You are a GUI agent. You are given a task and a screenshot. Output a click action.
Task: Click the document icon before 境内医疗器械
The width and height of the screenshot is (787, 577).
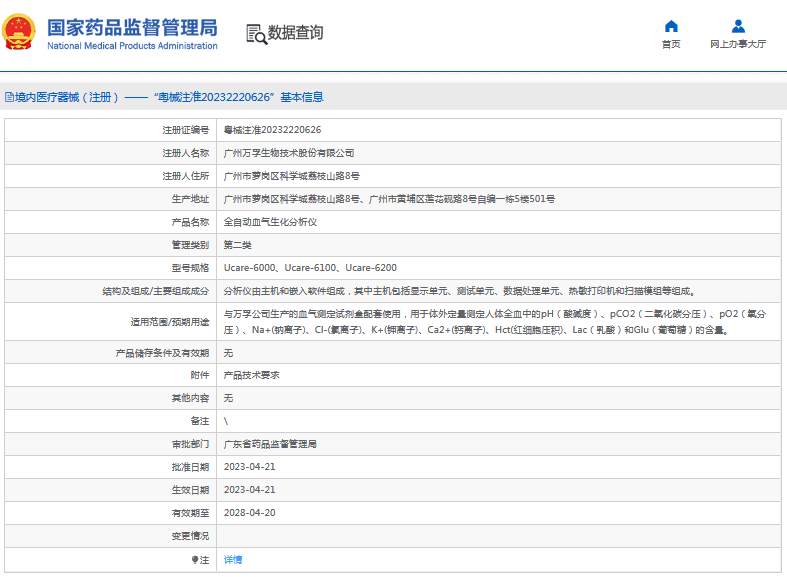pos(9,97)
